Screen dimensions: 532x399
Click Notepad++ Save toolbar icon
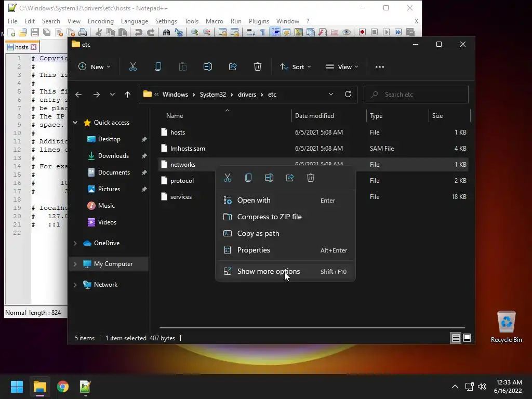click(35, 32)
